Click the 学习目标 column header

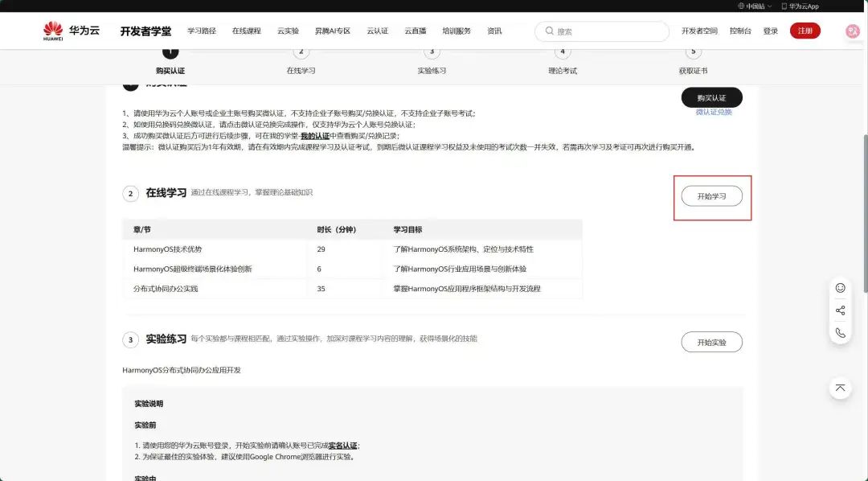coord(408,229)
